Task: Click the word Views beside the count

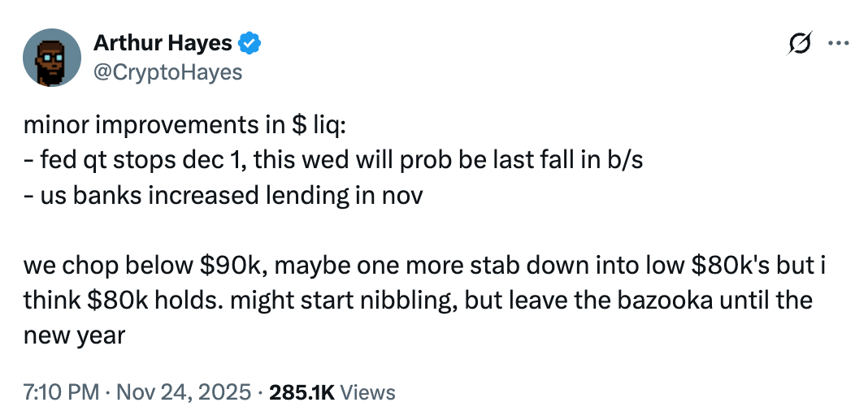Action: (367, 393)
